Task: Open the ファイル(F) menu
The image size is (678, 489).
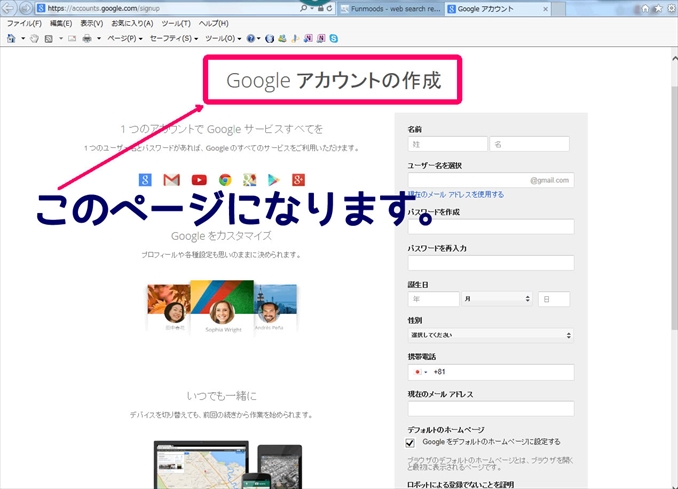Action: click(24, 23)
